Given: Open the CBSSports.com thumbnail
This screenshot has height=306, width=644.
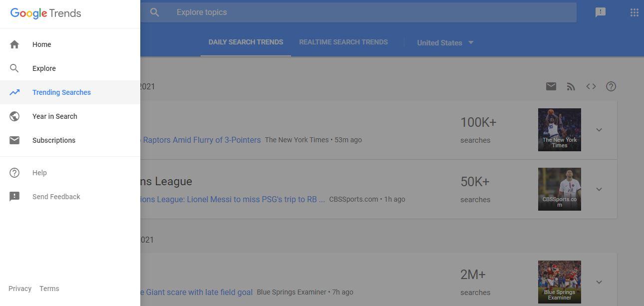Looking at the screenshot, I should click(560, 189).
